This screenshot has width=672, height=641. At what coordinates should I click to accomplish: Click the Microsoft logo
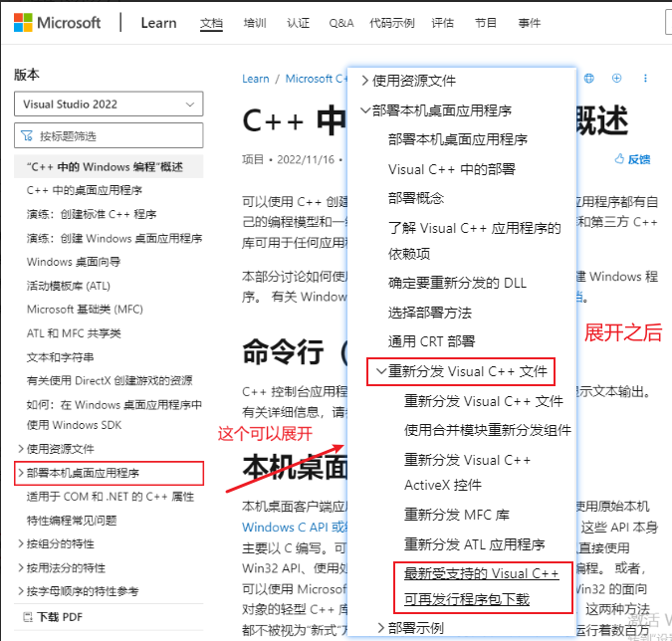click(57, 22)
